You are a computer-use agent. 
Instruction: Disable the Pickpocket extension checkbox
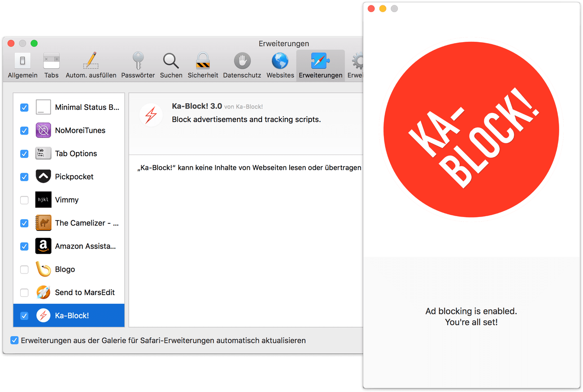coord(24,177)
